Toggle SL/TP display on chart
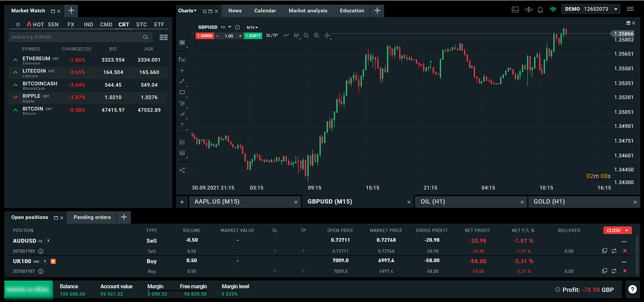This screenshot has width=644, height=302. tap(272, 35)
